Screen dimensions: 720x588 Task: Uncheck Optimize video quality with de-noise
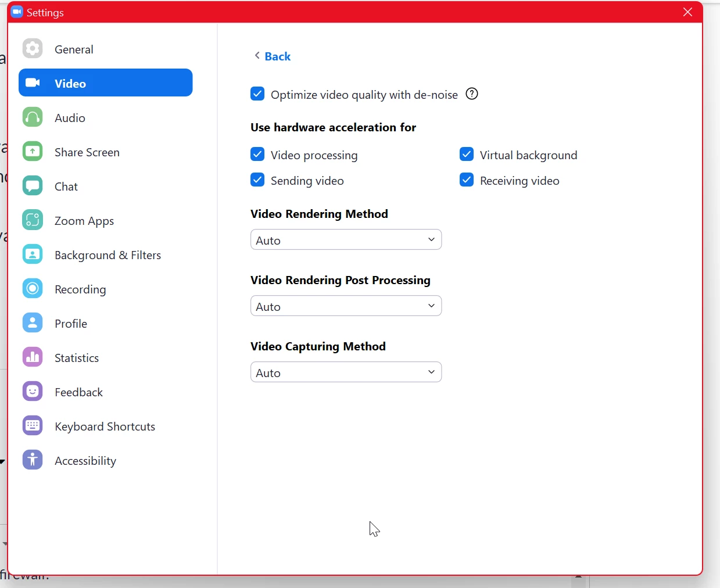click(257, 94)
